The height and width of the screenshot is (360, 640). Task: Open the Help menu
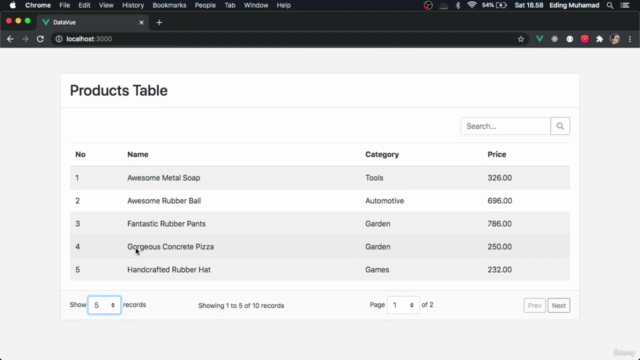point(284,5)
